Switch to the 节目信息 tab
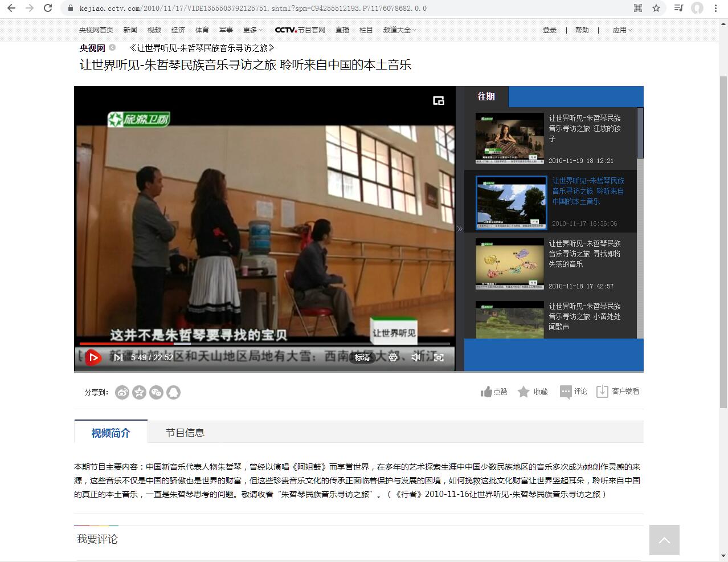This screenshot has height=562, width=728. pos(185,433)
